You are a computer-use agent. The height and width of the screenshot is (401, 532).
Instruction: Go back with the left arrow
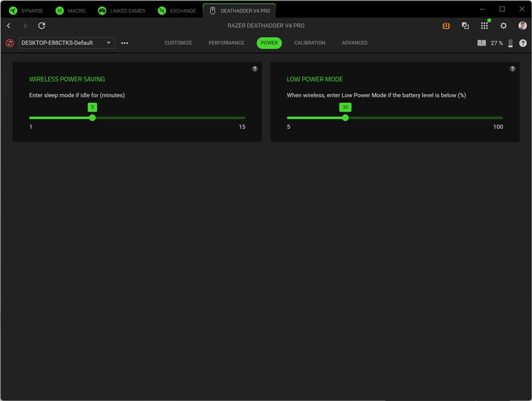(9, 26)
